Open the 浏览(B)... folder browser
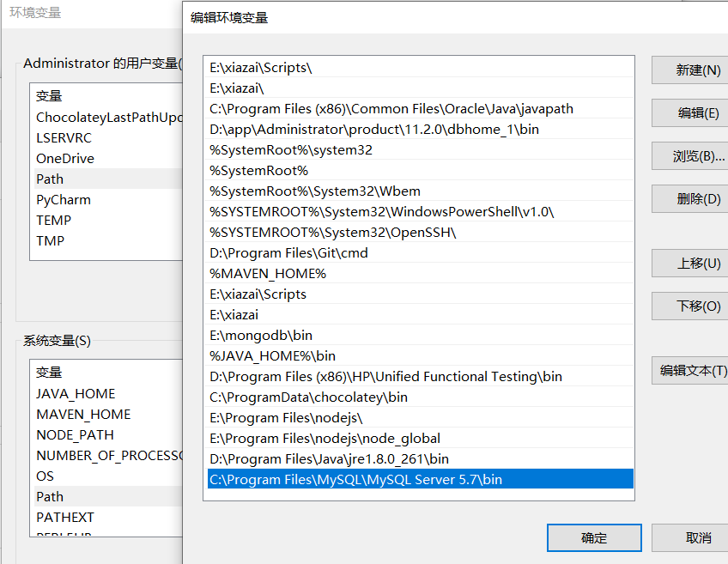 (x=689, y=156)
